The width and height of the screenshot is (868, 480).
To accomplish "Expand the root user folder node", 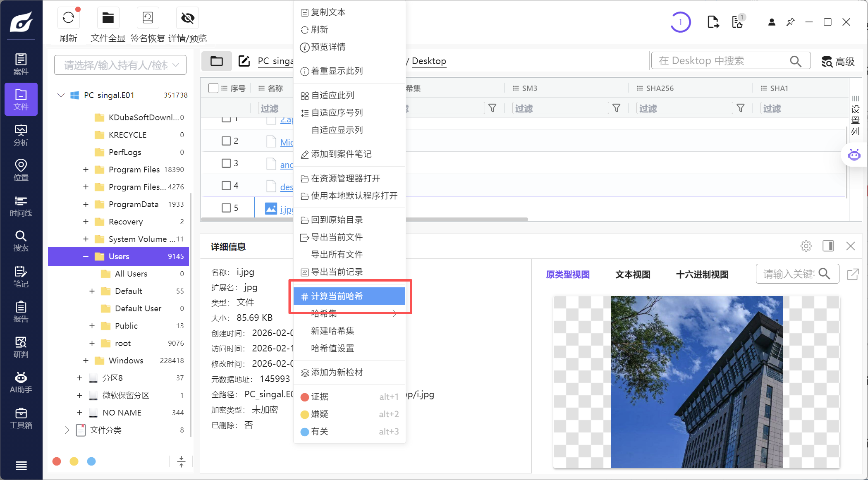I will tap(92, 343).
